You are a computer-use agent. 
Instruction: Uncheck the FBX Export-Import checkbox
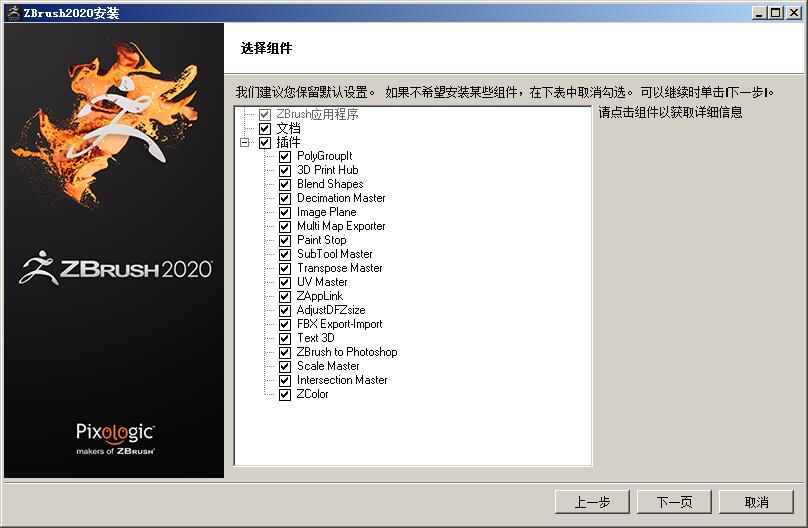[x=285, y=325]
